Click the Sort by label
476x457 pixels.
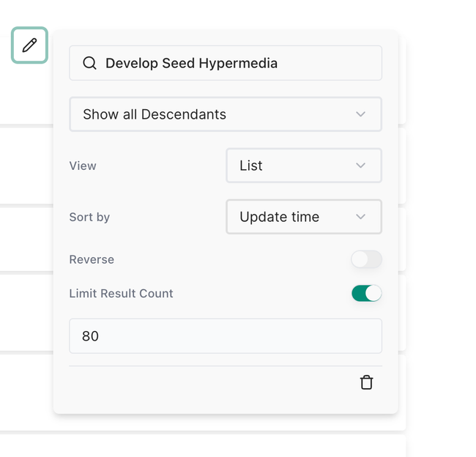tap(89, 217)
